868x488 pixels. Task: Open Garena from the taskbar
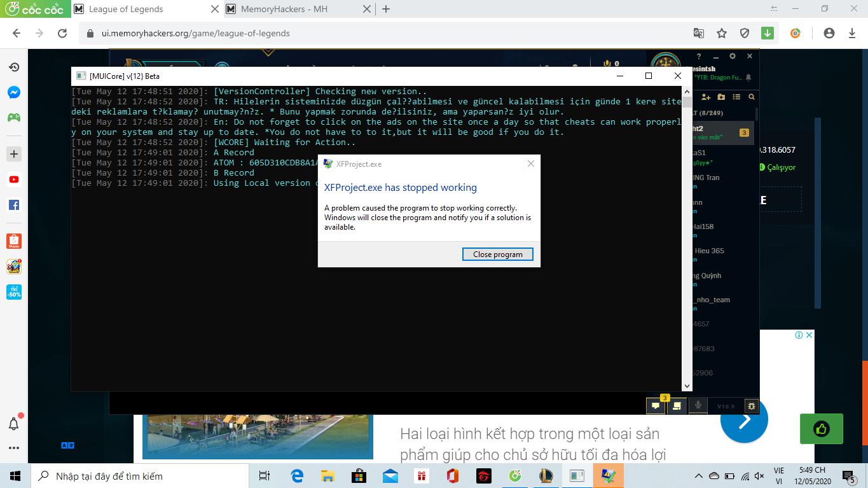pos(484,476)
